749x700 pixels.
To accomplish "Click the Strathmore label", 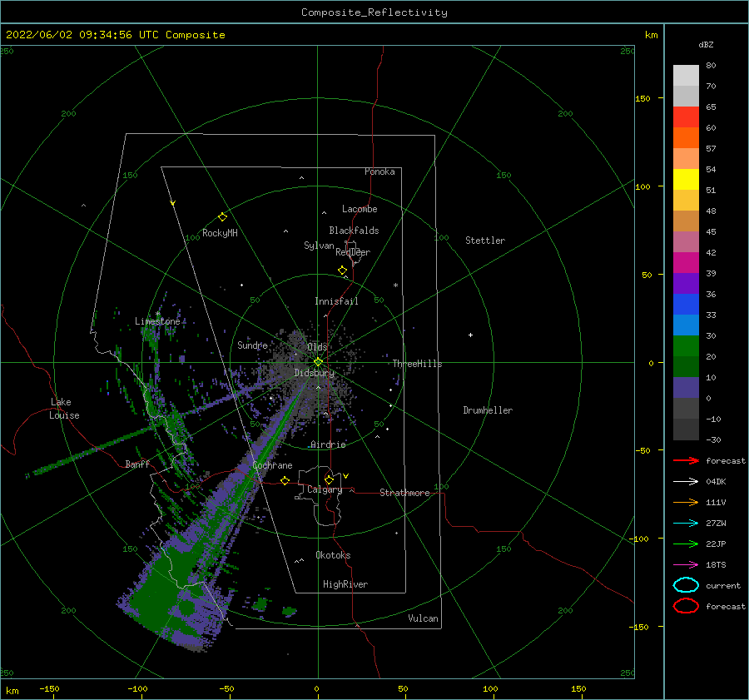I will click(404, 493).
